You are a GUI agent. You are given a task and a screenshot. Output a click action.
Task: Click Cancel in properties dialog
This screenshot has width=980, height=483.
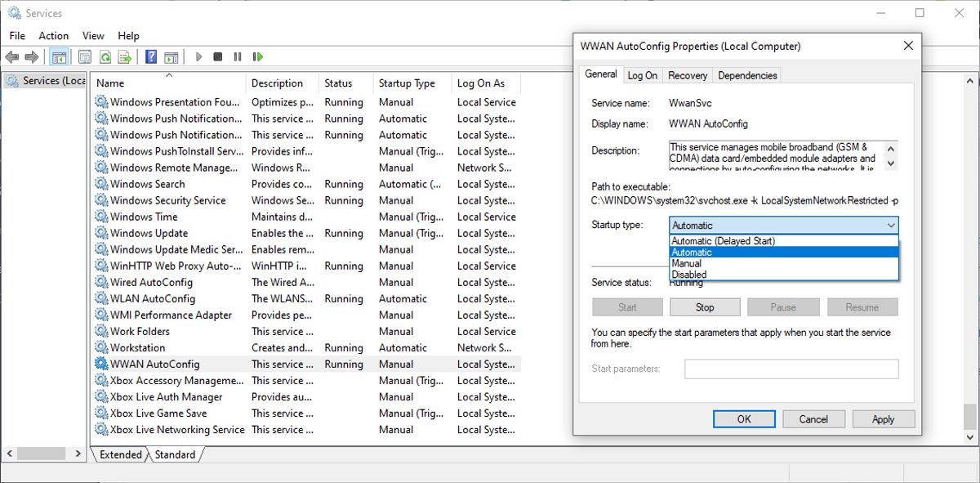813,419
